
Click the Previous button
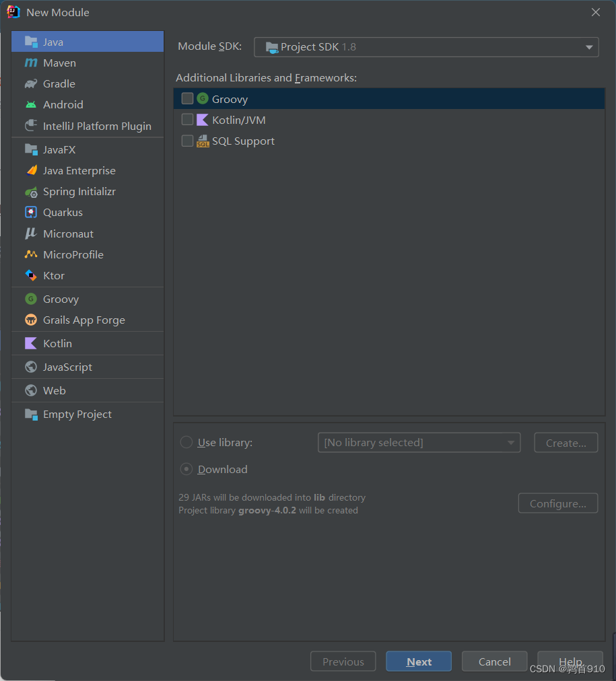(x=343, y=661)
